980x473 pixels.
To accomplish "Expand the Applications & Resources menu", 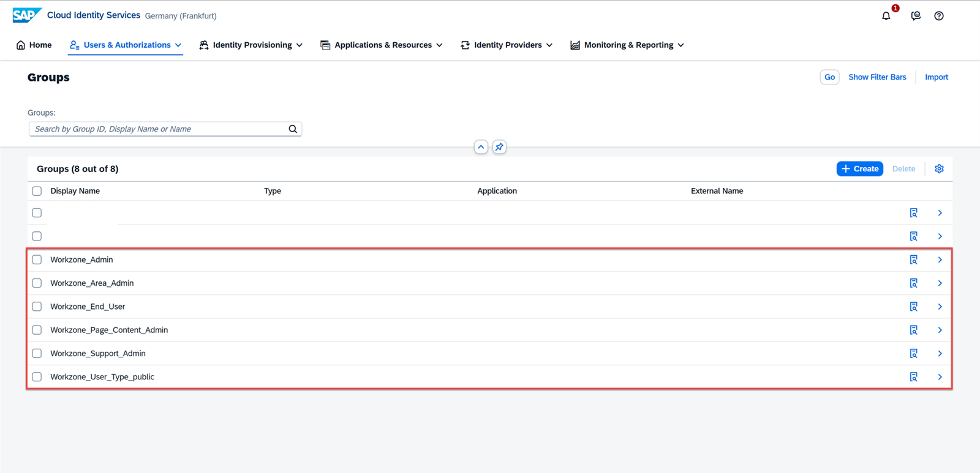I will 381,45.
